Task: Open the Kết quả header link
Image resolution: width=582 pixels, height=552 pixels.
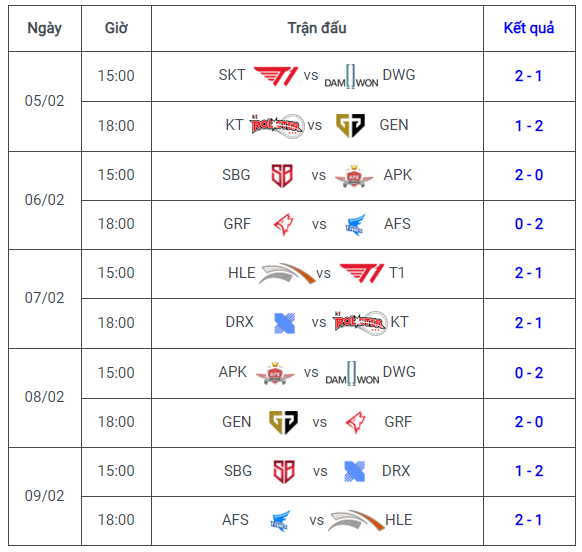Action: pos(529,28)
